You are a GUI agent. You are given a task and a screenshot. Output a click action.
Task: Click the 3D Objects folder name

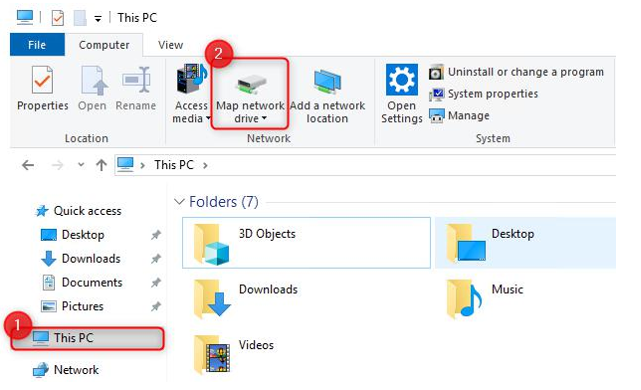point(267,234)
